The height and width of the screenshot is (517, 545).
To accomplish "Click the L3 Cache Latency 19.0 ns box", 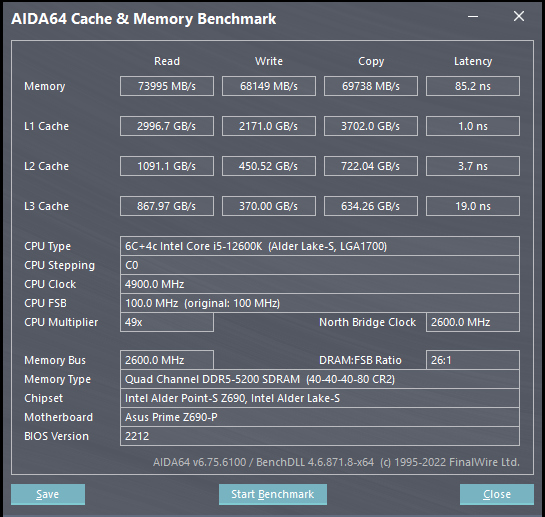I will pyautogui.click(x=473, y=206).
